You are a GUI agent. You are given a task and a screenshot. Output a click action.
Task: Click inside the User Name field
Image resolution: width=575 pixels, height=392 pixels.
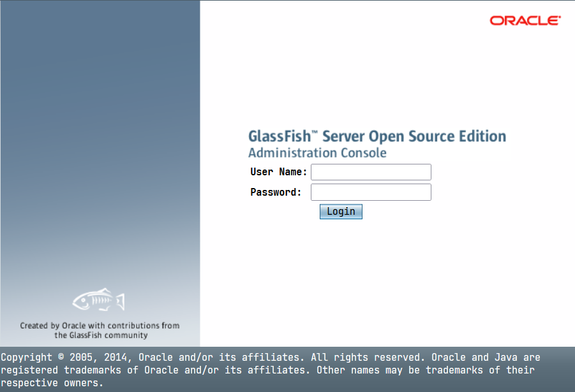pyautogui.click(x=370, y=171)
